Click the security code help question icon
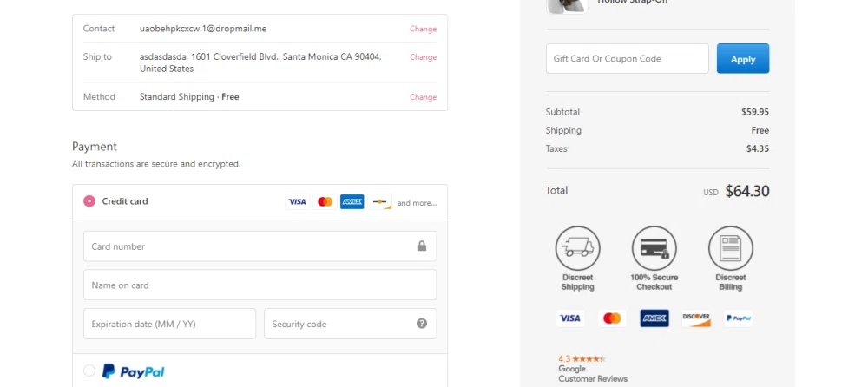This screenshot has width=868, height=387. pyautogui.click(x=422, y=324)
